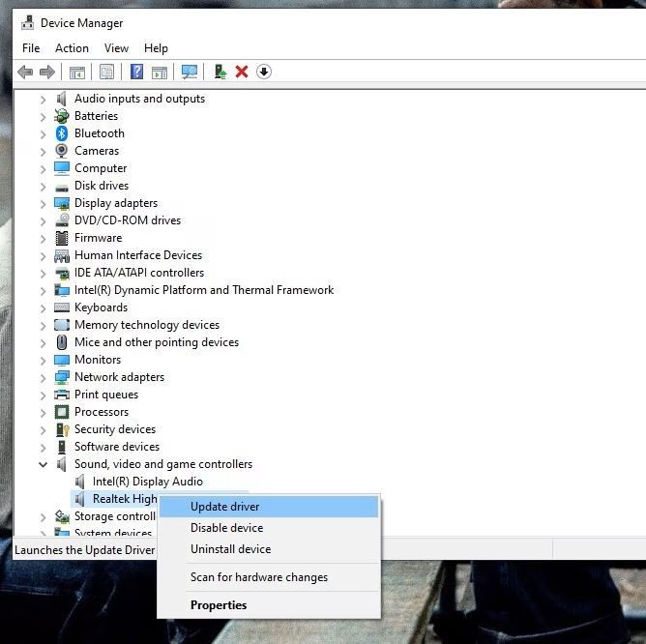Click Scan for hardware changes monitor icon
This screenshot has height=644, width=646.
[190, 73]
